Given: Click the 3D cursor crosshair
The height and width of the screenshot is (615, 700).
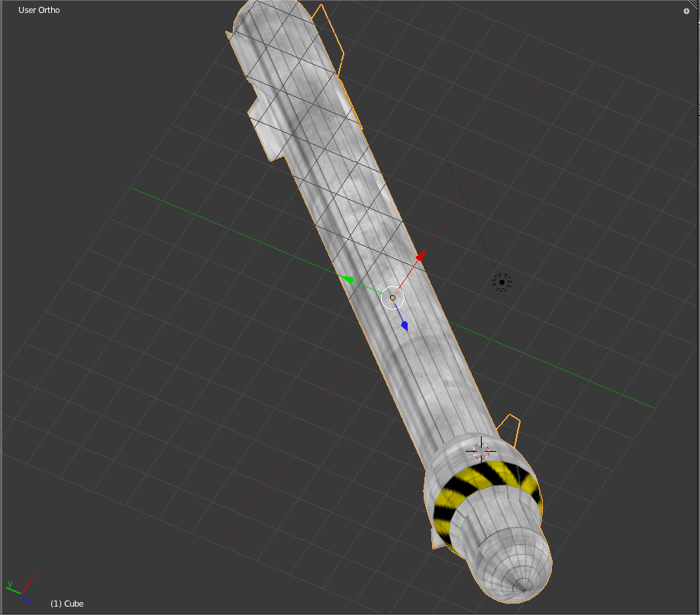Looking at the screenshot, I should pos(481,451).
